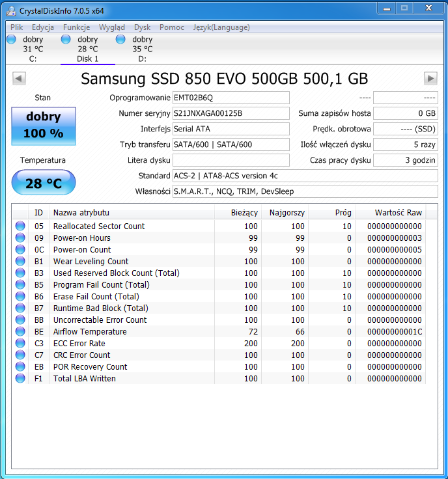Click status orb of Airflow Temperature row

coord(20,331)
